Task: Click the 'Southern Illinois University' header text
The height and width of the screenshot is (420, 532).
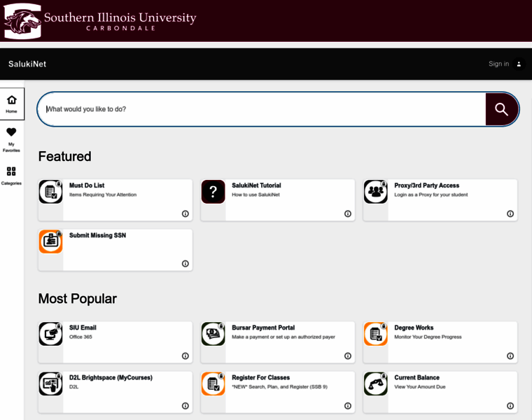Action: click(120, 17)
